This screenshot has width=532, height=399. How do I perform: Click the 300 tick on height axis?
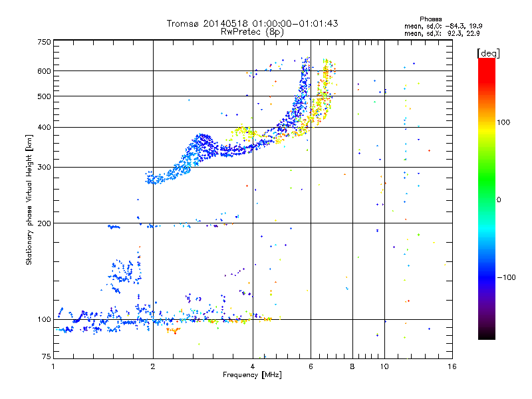44,167
